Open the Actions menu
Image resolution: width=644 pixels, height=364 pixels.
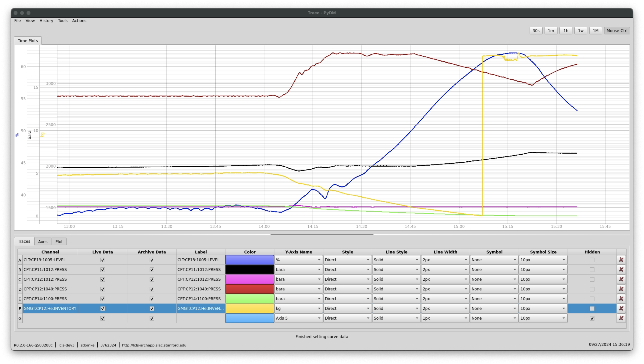click(x=79, y=21)
